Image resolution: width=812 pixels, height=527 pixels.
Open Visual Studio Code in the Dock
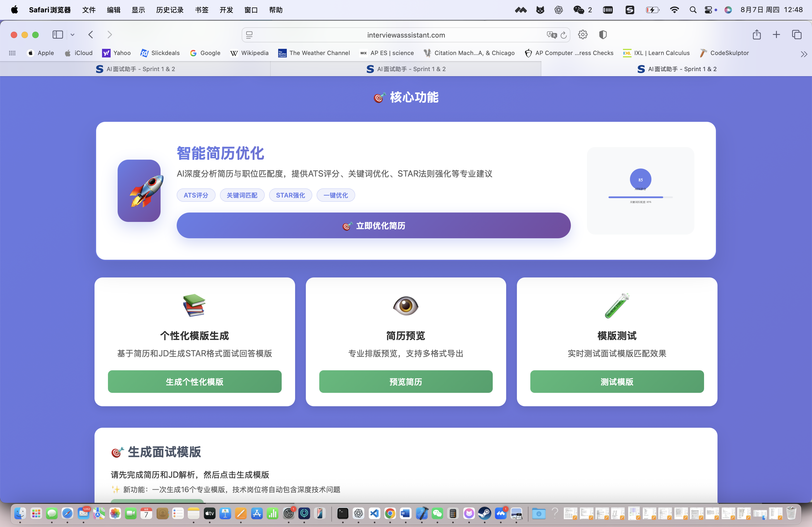pos(374,513)
